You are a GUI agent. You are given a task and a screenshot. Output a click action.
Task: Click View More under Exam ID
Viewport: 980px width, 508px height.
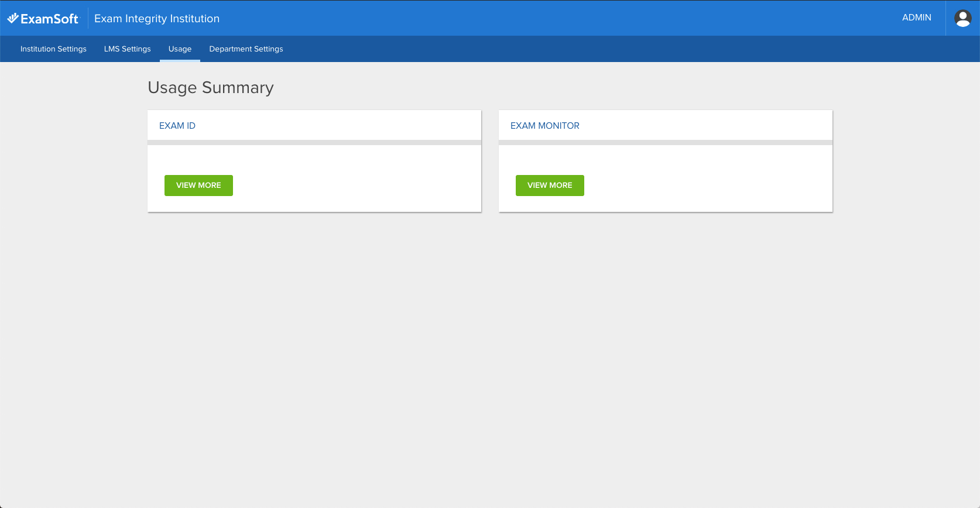pos(198,186)
